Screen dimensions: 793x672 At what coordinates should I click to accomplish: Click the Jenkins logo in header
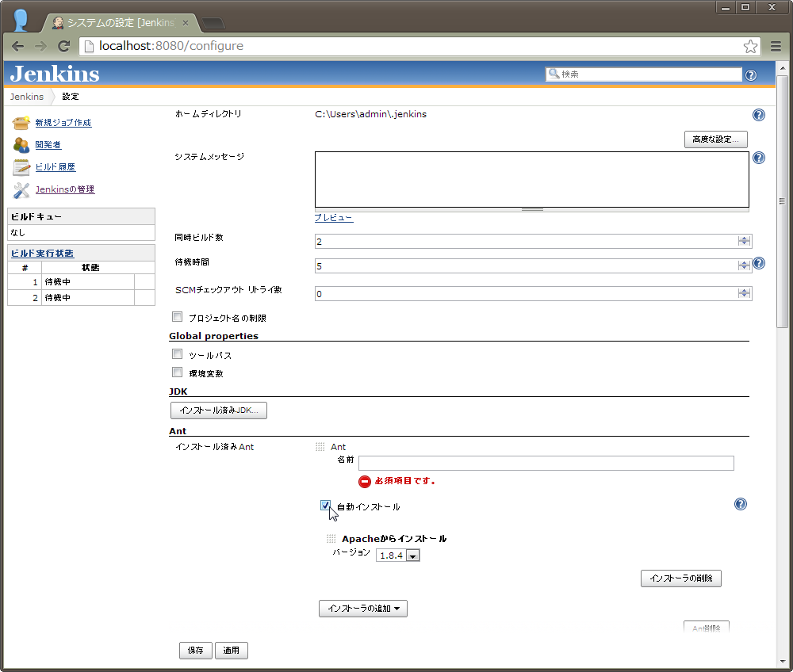click(x=55, y=74)
